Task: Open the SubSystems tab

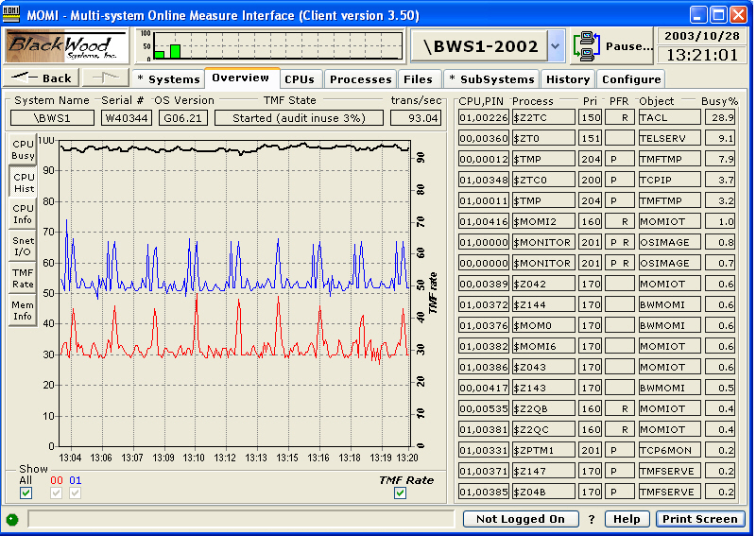Action: pyautogui.click(x=491, y=79)
